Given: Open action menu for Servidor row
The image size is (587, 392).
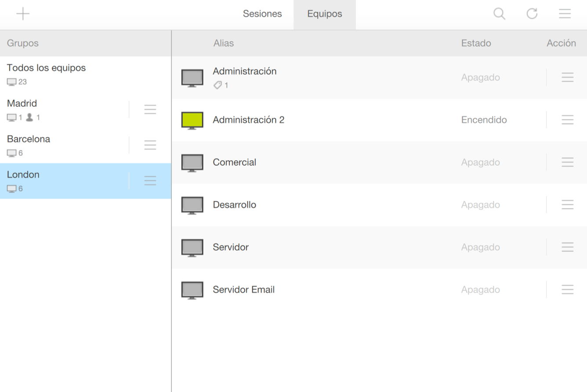Looking at the screenshot, I should (x=567, y=247).
